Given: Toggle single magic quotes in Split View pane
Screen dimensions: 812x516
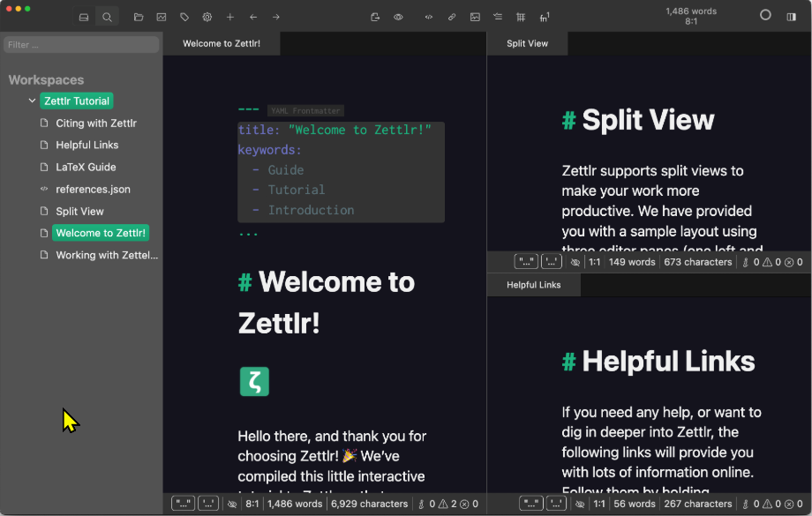Looking at the screenshot, I should pos(552,262).
